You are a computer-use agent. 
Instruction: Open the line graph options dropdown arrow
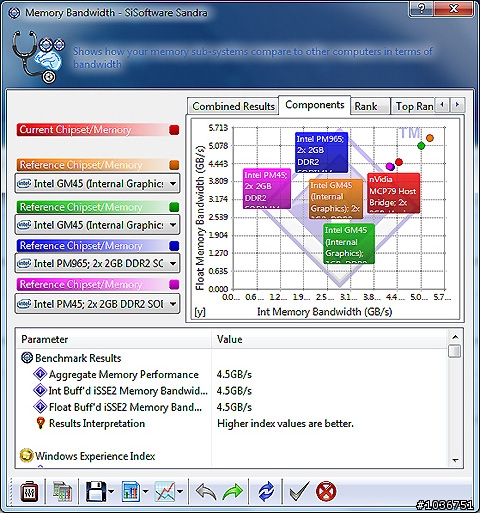click(x=180, y=491)
